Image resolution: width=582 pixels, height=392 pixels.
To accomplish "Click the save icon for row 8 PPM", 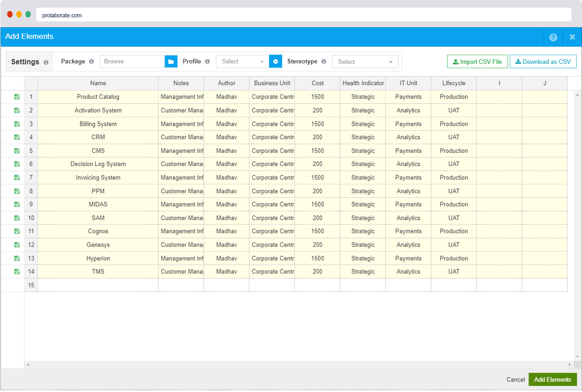I will tap(17, 191).
